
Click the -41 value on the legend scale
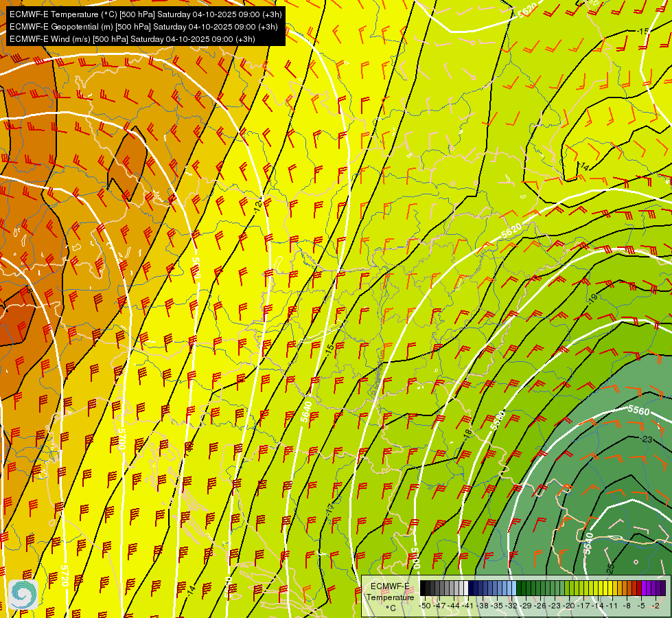point(467,606)
